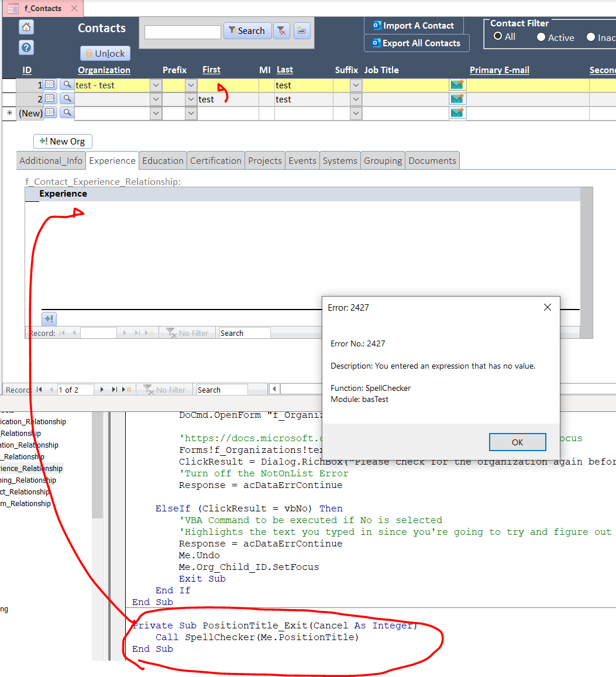This screenshot has height=677, width=616.
Task: Go to last record in Contacts navigator
Action: point(114,390)
